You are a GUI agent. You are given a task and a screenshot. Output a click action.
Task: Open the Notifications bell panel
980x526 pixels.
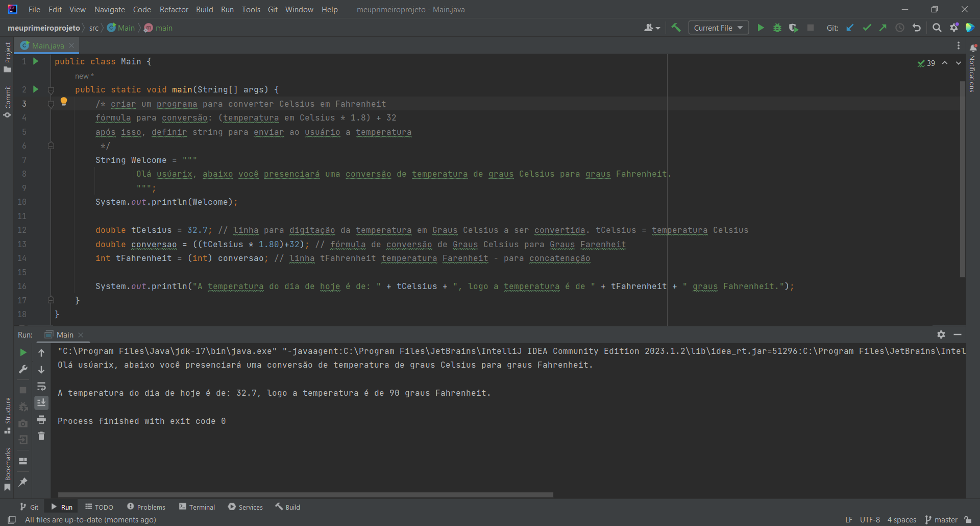973,48
